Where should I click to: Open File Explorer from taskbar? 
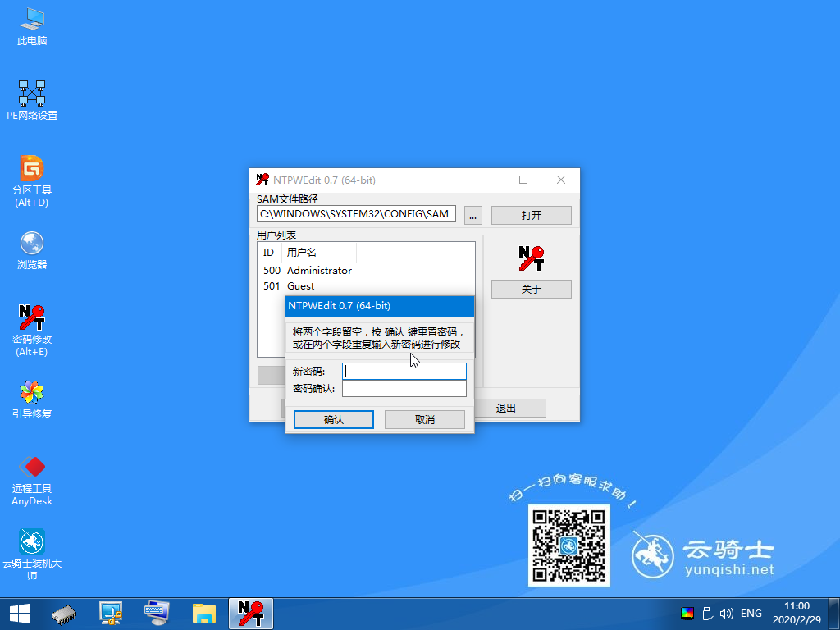click(x=204, y=614)
